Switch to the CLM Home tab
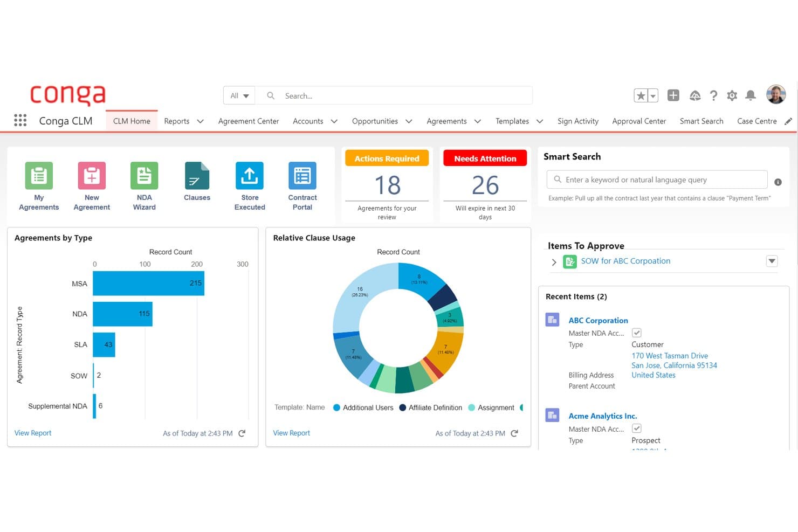 coord(132,121)
